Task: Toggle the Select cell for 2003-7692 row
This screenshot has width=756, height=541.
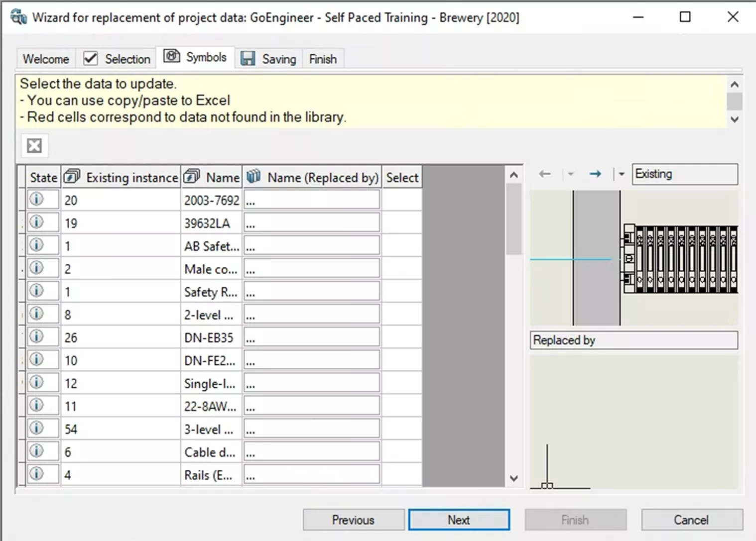Action: pyautogui.click(x=401, y=200)
